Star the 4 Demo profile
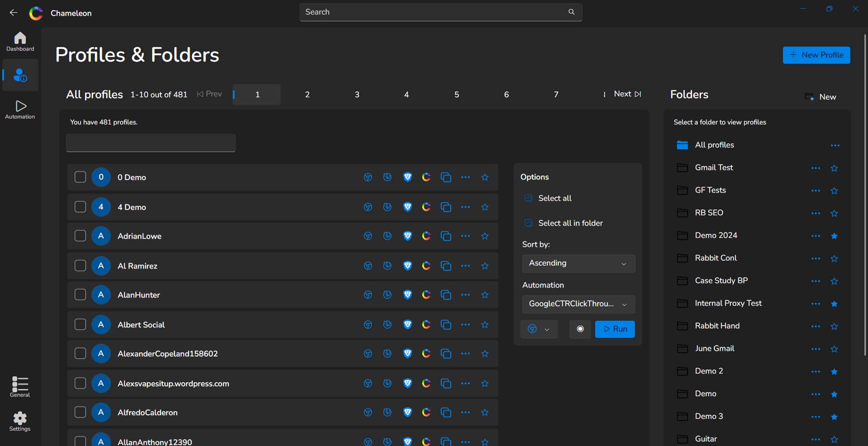 point(485,207)
